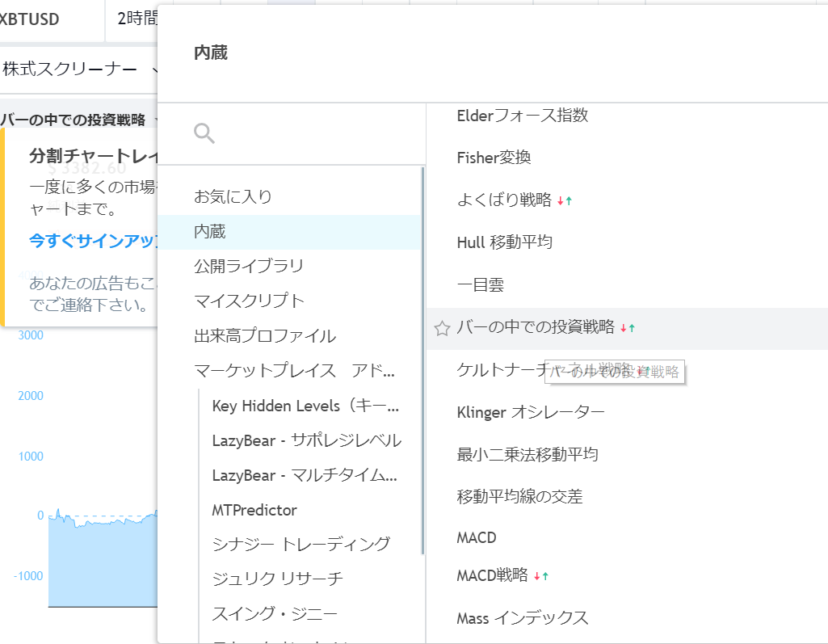Select the お気に入り category
This screenshot has height=644, width=828.
click(x=233, y=196)
